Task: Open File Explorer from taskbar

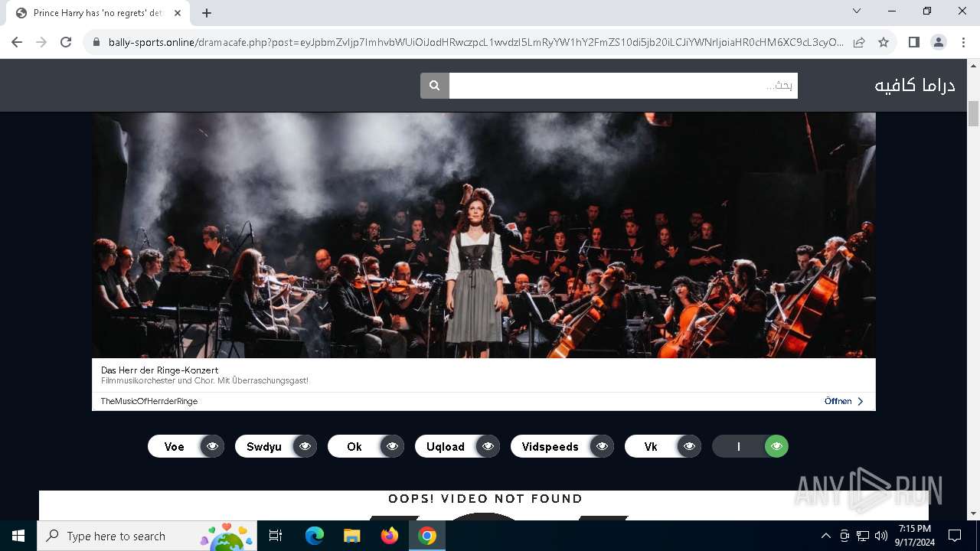Action: pos(351,536)
